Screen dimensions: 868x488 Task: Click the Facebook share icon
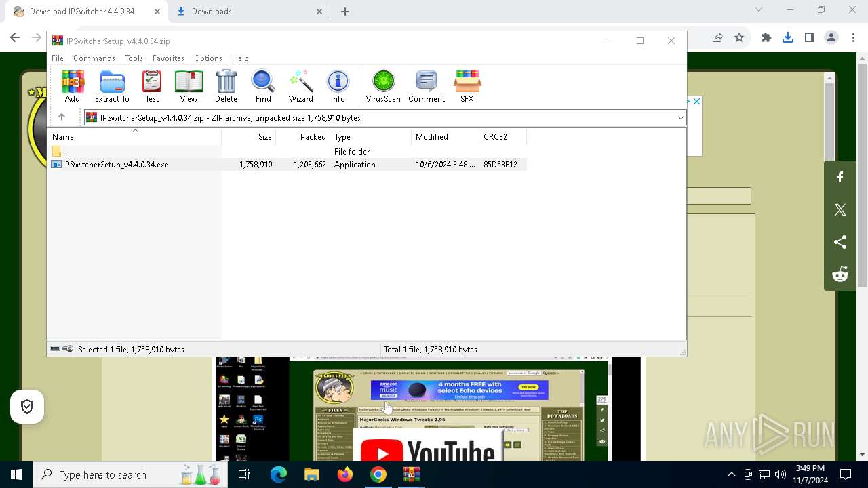click(840, 177)
